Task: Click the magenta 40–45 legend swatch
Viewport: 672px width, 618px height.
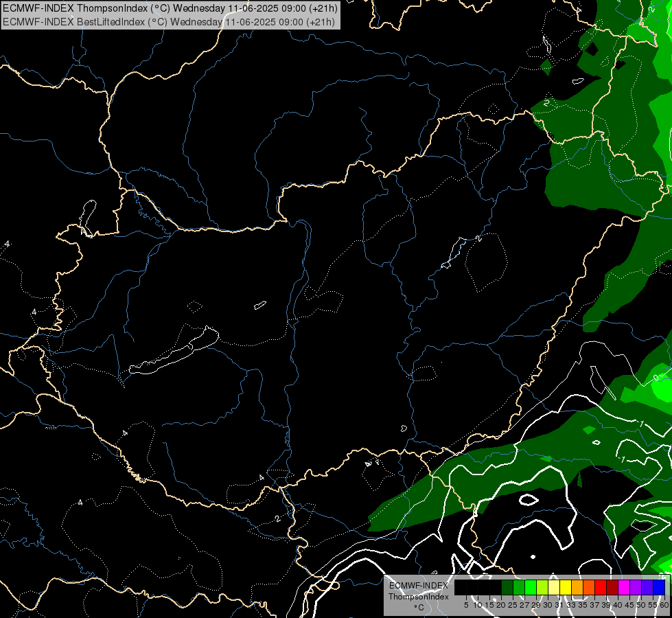Action: pos(624,587)
